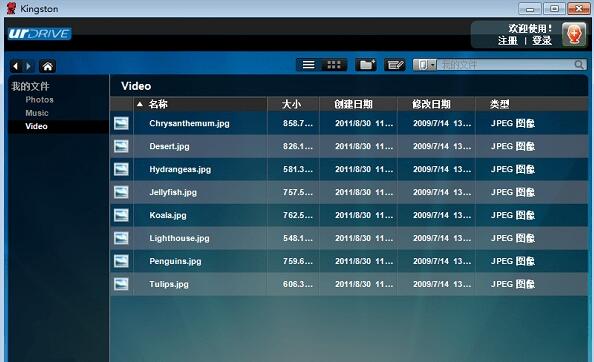Viewport: 594px width, 362px height.
Task: Select the Lighthouse.jpg file name
Action: [179, 238]
